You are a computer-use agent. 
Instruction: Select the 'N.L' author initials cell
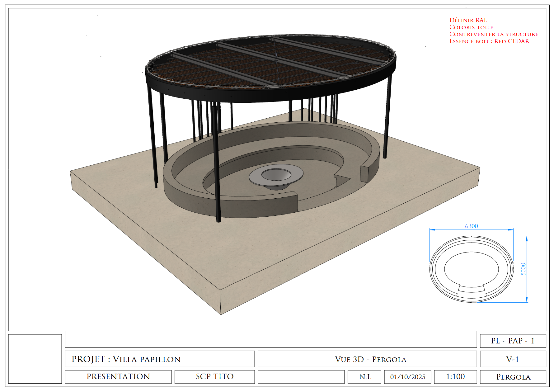tap(364, 377)
